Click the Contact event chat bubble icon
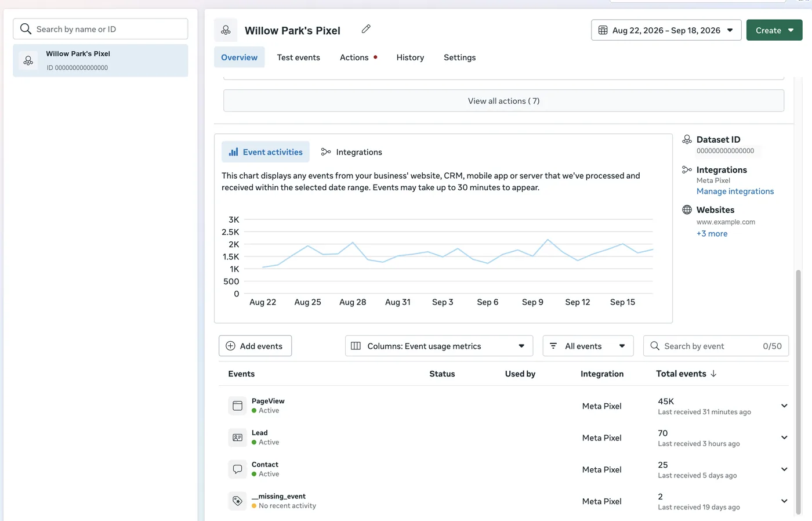The width and height of the screenshot is (812, 521). (x=237, y=469)
